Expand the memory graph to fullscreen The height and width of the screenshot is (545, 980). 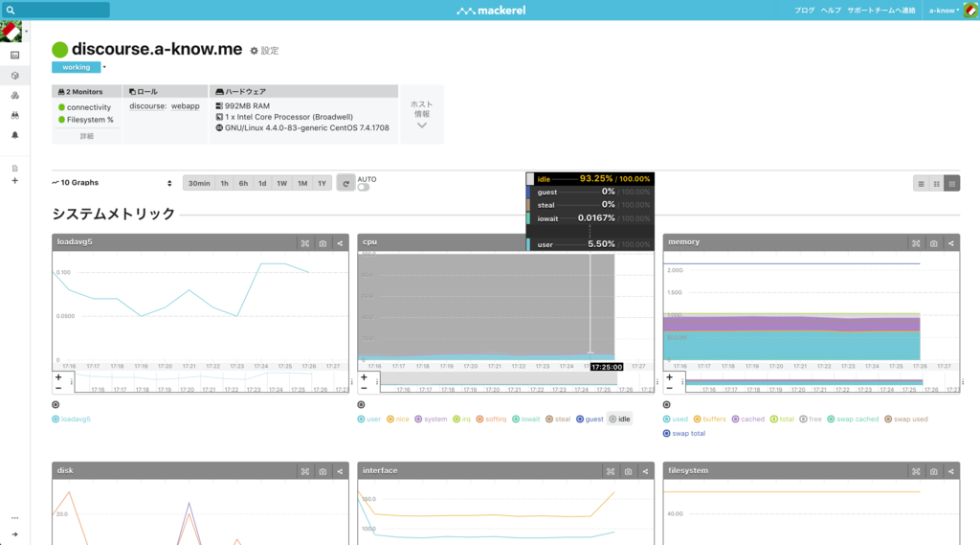(916, 242)
